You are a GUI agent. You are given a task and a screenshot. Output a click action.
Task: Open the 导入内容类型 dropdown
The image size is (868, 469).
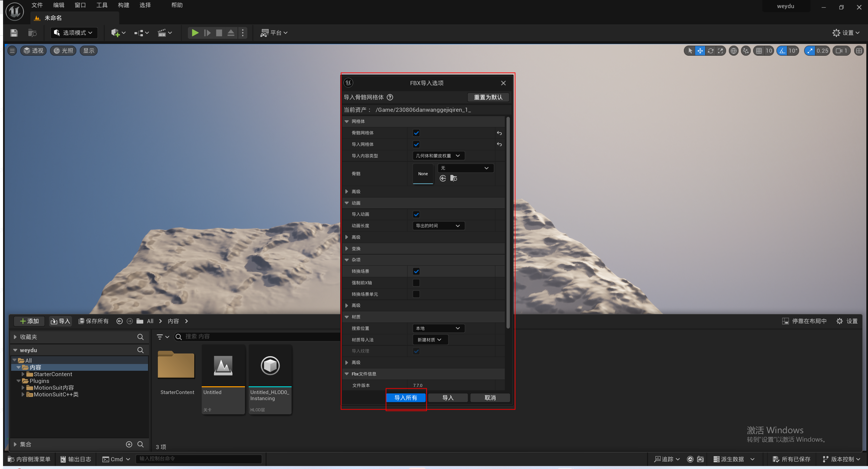pos(438,156)
